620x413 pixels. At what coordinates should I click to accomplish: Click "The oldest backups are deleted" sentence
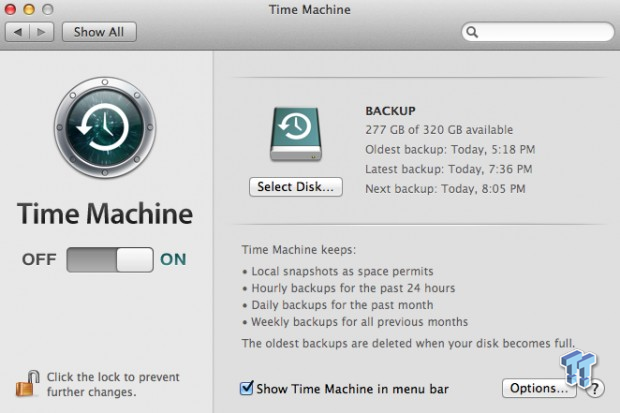tap(408, 343)
